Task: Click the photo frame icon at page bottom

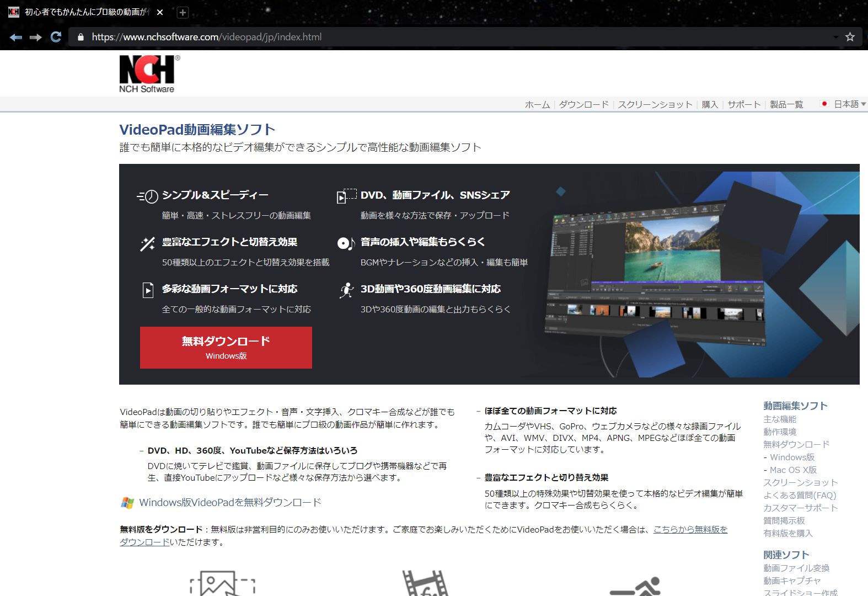Action: click(x=222, y=584)
